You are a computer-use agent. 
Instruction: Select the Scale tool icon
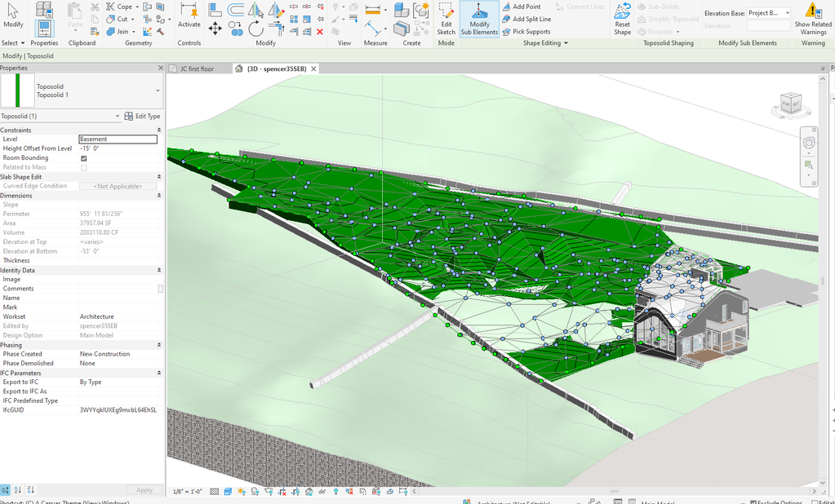coord(307,19)
